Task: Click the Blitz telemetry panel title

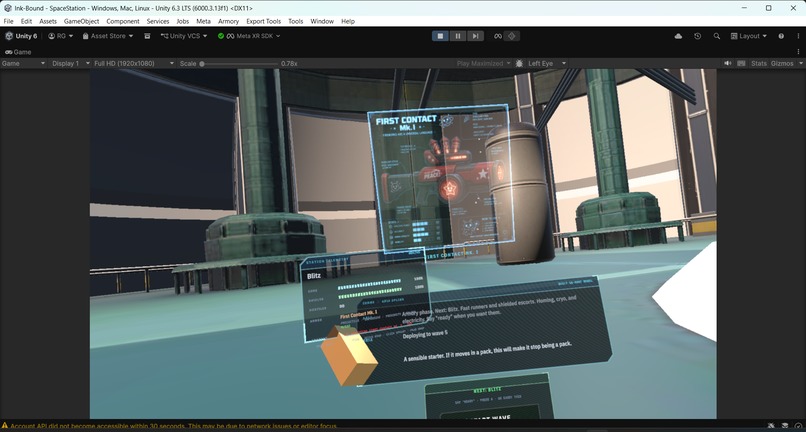Action: [x=314, y=276]
